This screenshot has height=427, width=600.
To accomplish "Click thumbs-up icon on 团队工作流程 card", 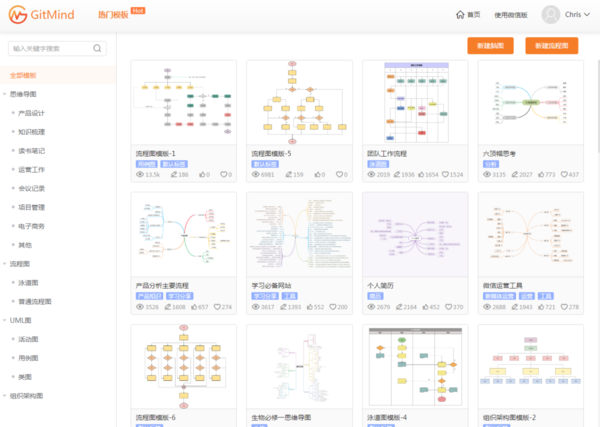I will point(421,174).
